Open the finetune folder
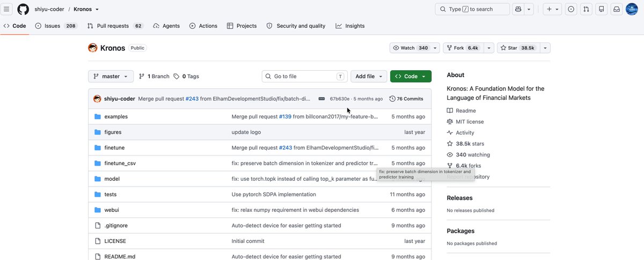Image resolution: width=644 pixels, height=260 pixels. pos(114,147)
